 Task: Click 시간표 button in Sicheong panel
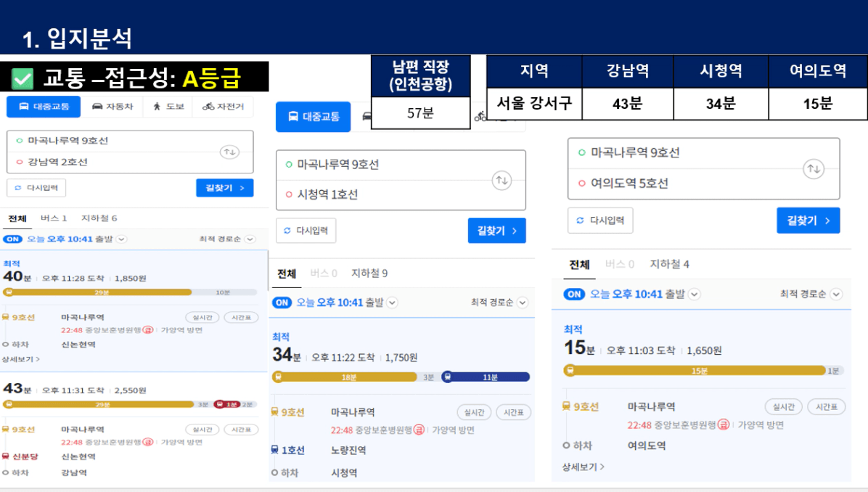(x=514, y=412)
